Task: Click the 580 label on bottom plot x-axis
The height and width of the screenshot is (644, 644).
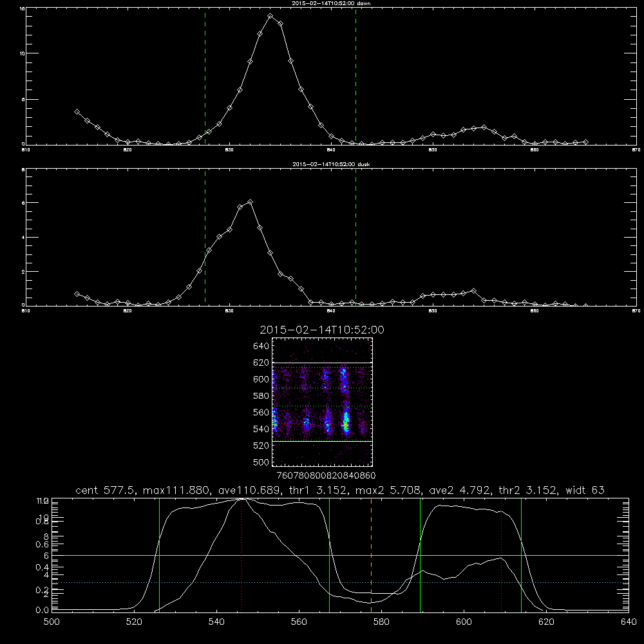Action: (381, 622)
